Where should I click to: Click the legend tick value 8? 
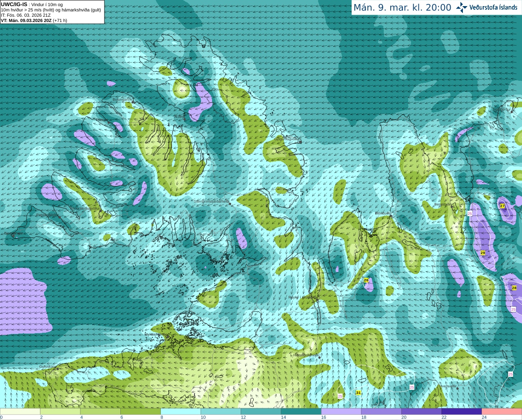pos(162,417)
